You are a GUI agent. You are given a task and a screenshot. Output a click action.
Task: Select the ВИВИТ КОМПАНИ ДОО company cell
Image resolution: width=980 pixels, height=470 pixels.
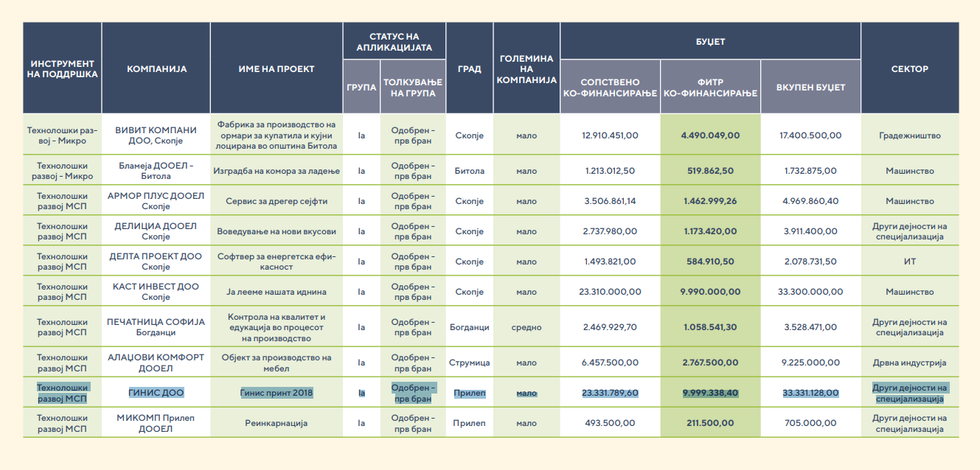[156, 135]
